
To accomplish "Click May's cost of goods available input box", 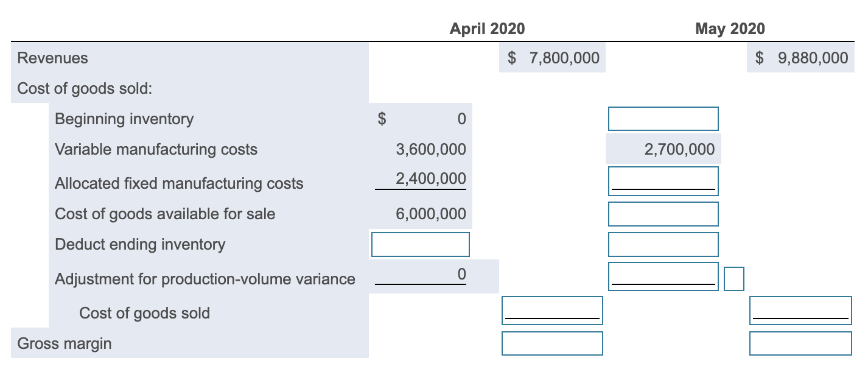I will [x=663, y=214].
